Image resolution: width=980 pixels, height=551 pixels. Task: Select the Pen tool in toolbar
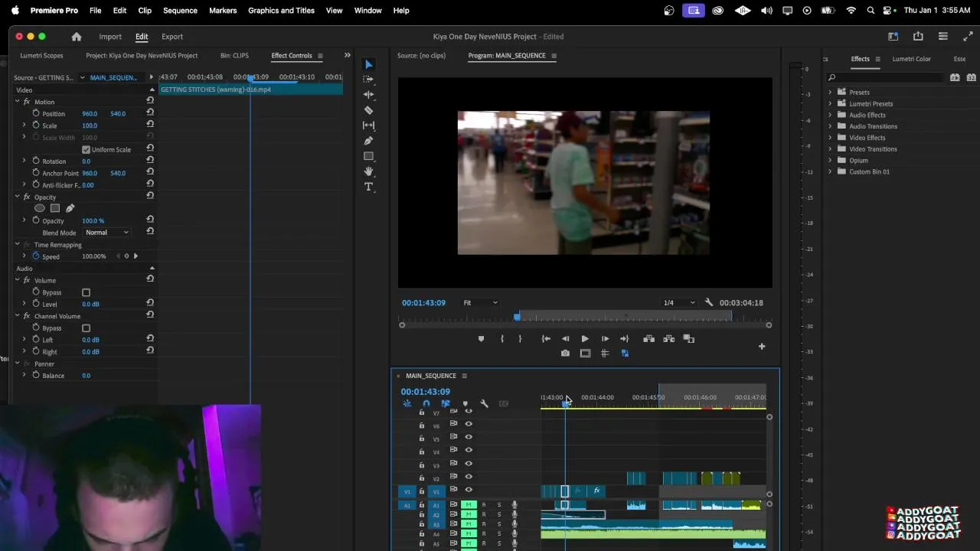point(368,141)
